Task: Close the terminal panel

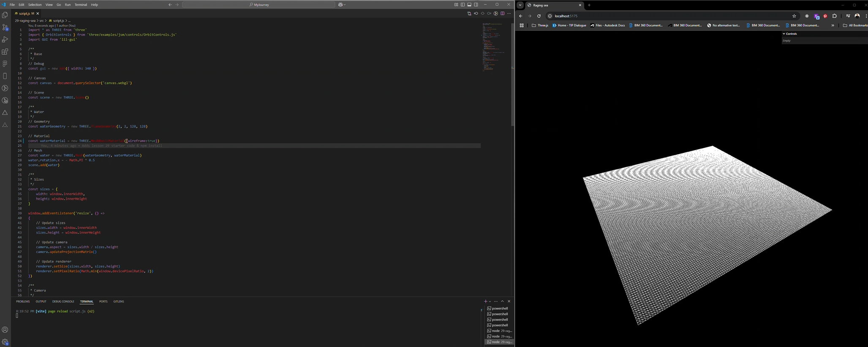Action: point(509,301)
